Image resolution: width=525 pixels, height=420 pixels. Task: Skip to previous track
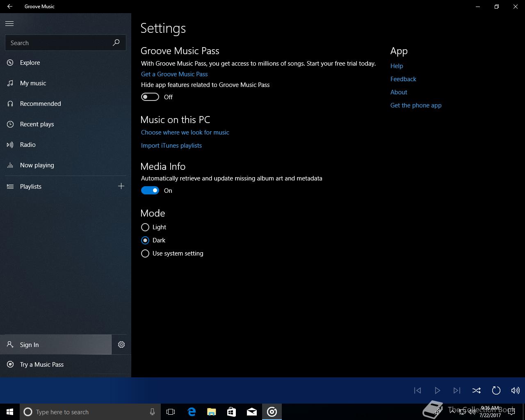click(x=418, y=390)
